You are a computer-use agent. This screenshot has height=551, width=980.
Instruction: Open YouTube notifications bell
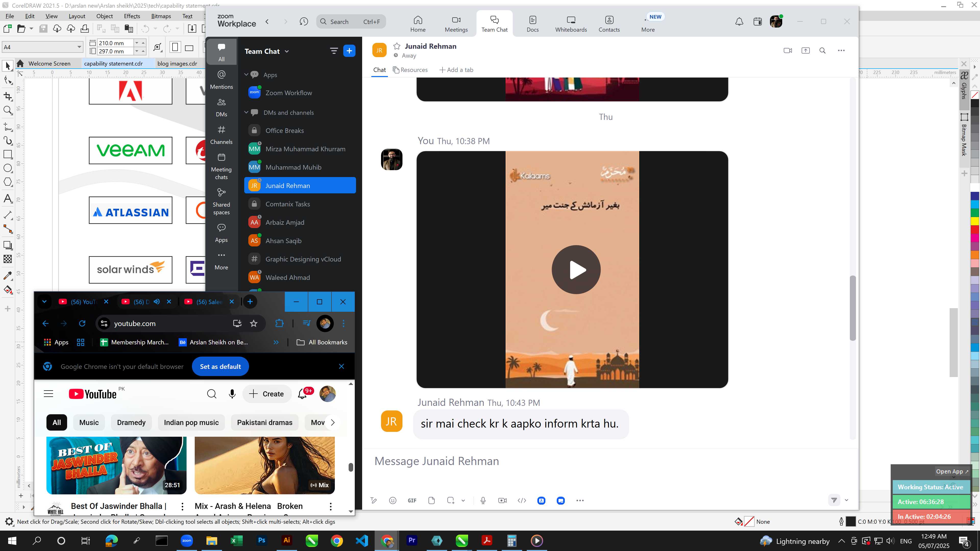click(x=302, y=394)
